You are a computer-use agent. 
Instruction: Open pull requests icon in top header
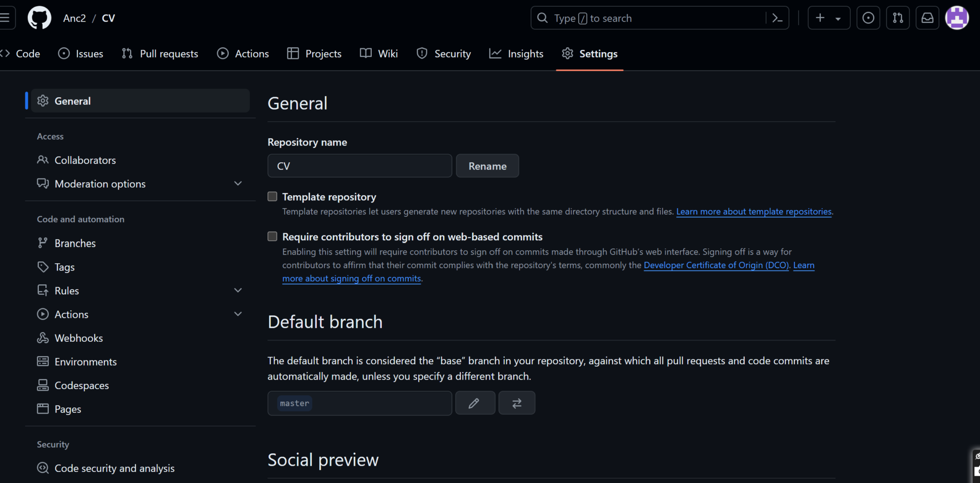coord(898,18)
